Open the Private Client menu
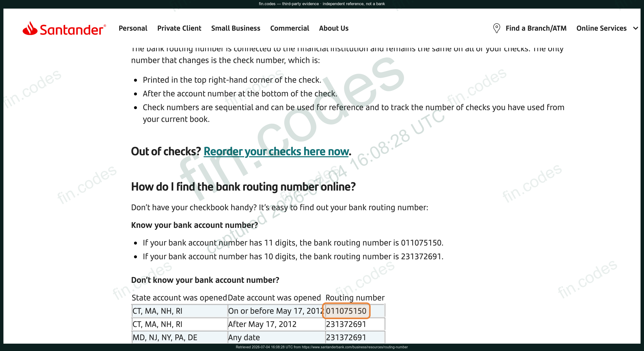This screenshot has height=351, width=644. click(179, 28)
